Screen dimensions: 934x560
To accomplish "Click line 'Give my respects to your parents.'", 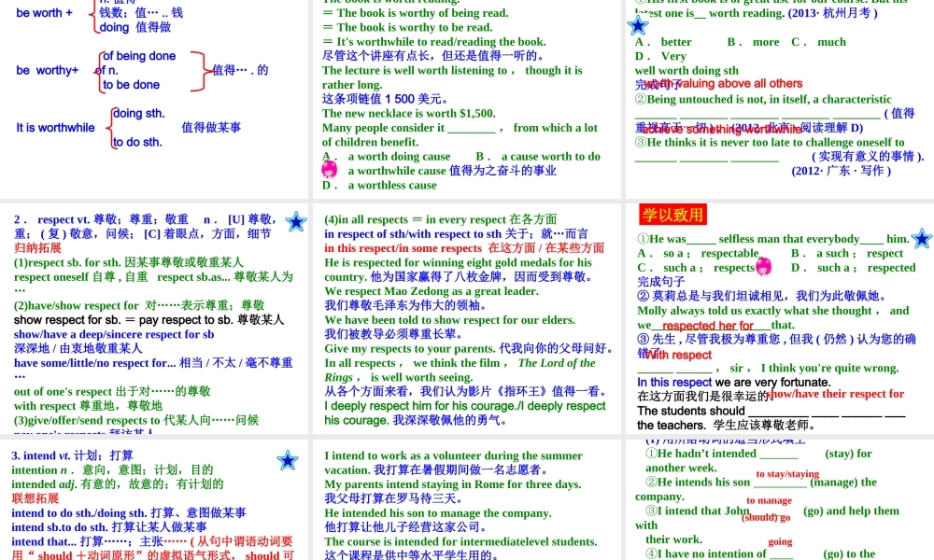I will (x=410, y=348).
